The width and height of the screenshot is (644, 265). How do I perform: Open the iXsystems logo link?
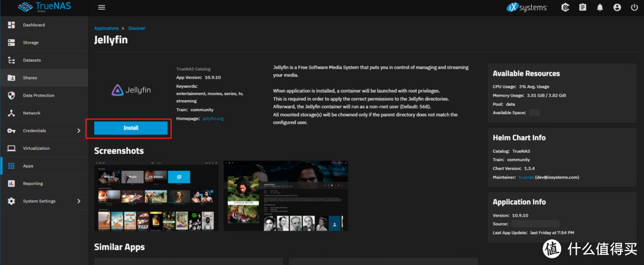click(x=527, y=7)
